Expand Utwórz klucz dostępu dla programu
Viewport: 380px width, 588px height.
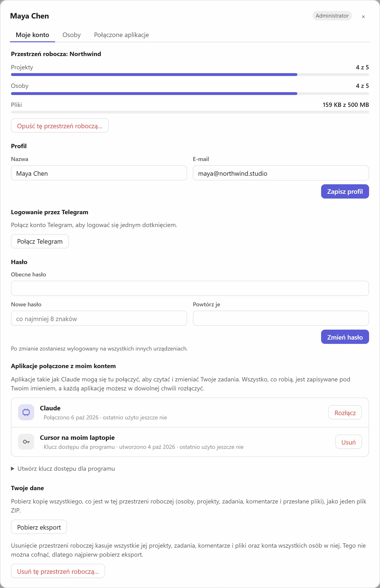[63, 469]
